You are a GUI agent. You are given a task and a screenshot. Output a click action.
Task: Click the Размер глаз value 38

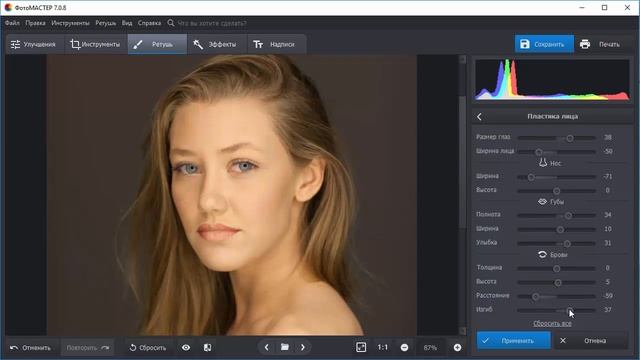[x=608, y=138]
